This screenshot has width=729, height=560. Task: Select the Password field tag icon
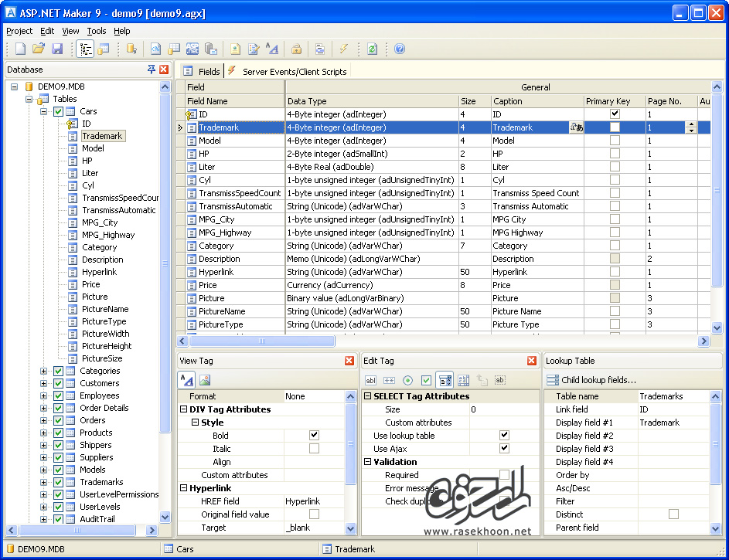[x=388, y=378]
